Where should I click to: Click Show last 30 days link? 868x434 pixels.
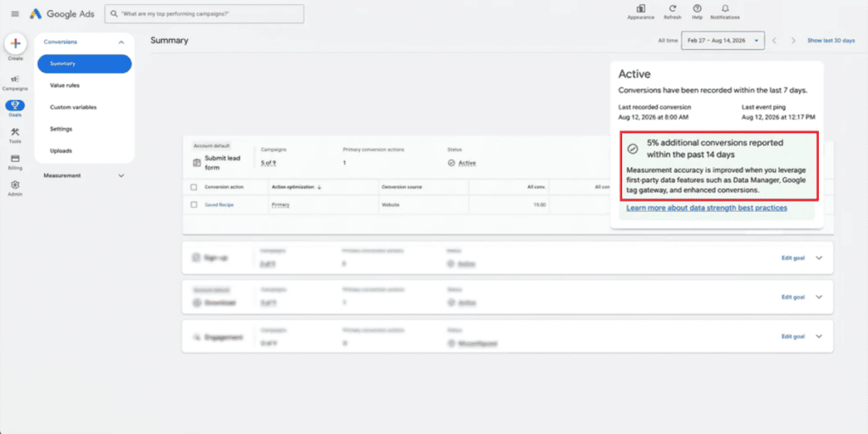click(831, 41)
